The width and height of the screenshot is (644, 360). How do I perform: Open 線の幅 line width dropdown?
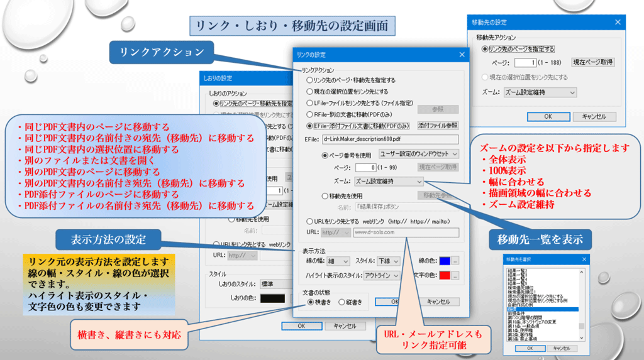tap(338, 261)
